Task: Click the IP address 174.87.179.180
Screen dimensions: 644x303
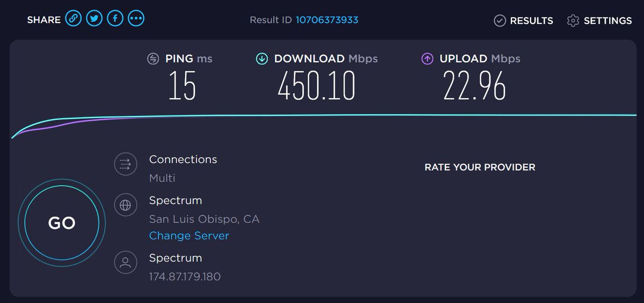Action: point(185,277)
